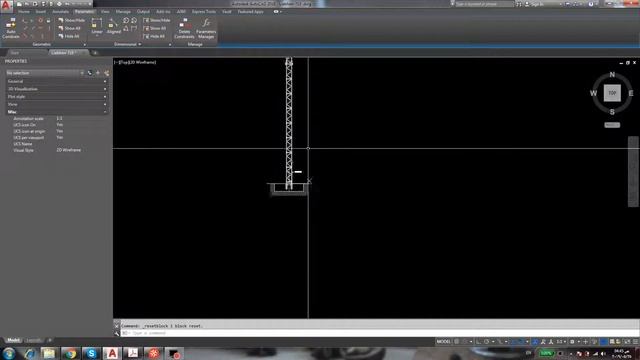Click the N compass letter on ViewCube

pos(612,75)
